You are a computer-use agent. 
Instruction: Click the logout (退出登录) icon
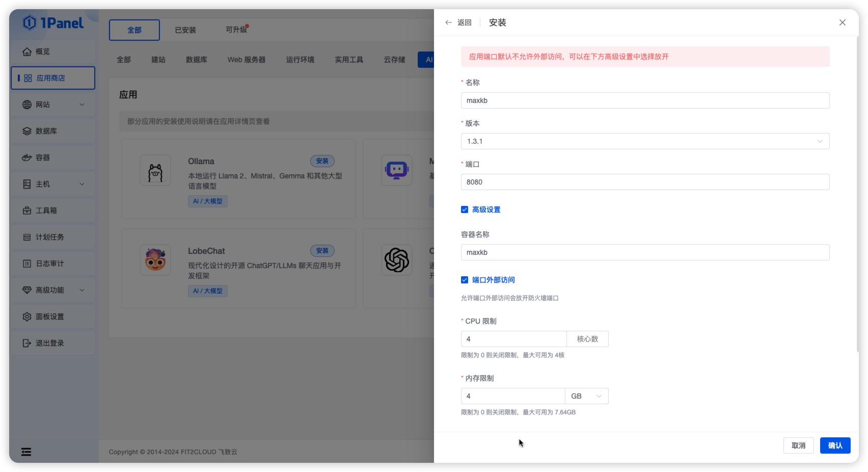click(x=27, y=343)
